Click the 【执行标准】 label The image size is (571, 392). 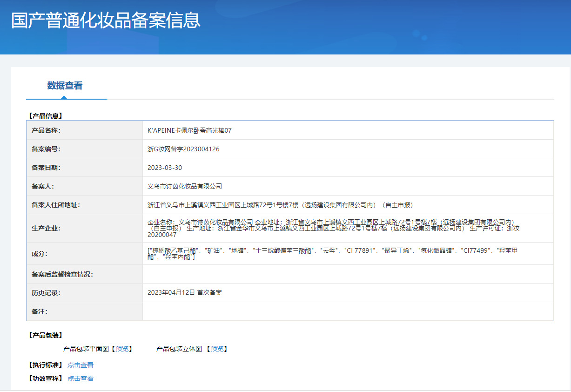pyautogui.click(x=45, y=365)
